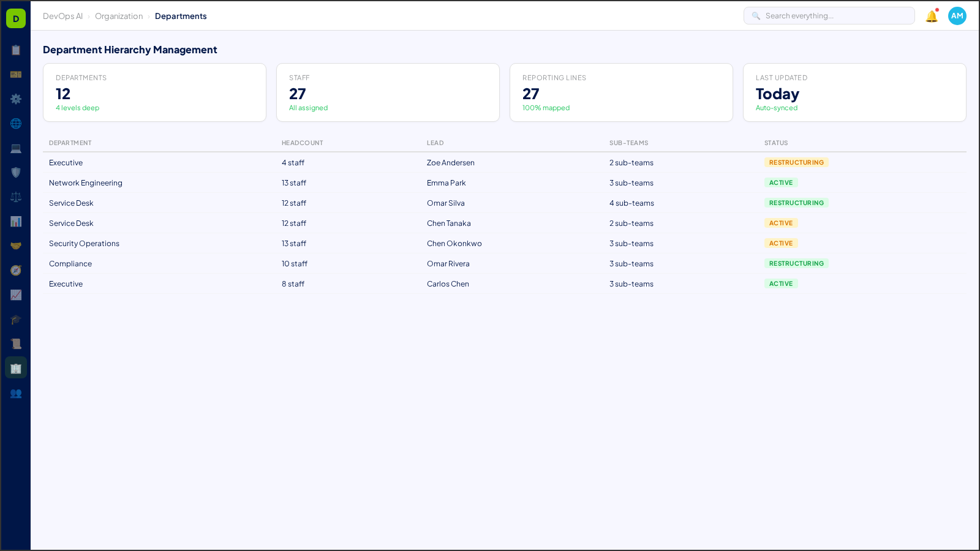This screenshot has height=551, width=980.
Task: Open the globe network section from the sidebar
Action: (16, 123)
